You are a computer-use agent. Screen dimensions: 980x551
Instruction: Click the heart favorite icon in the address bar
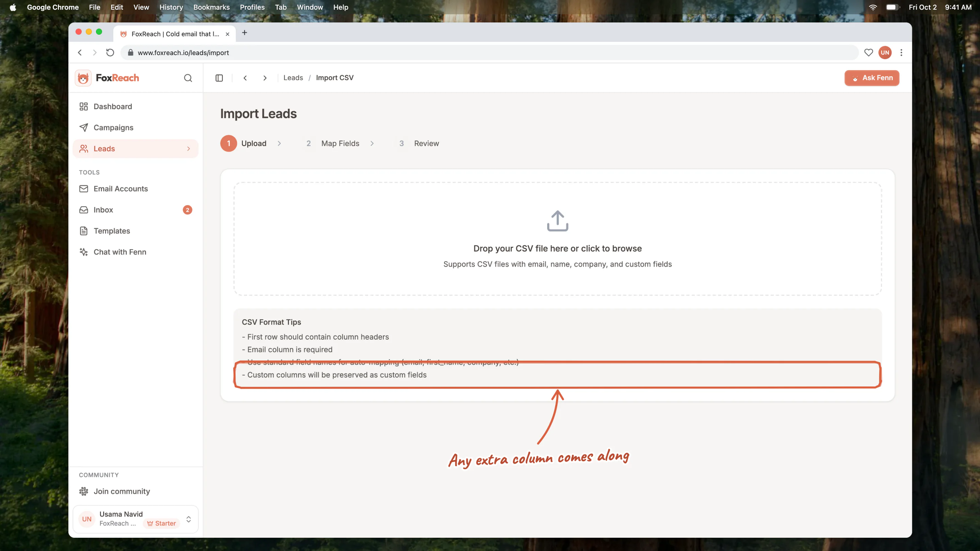pos(868,52)
